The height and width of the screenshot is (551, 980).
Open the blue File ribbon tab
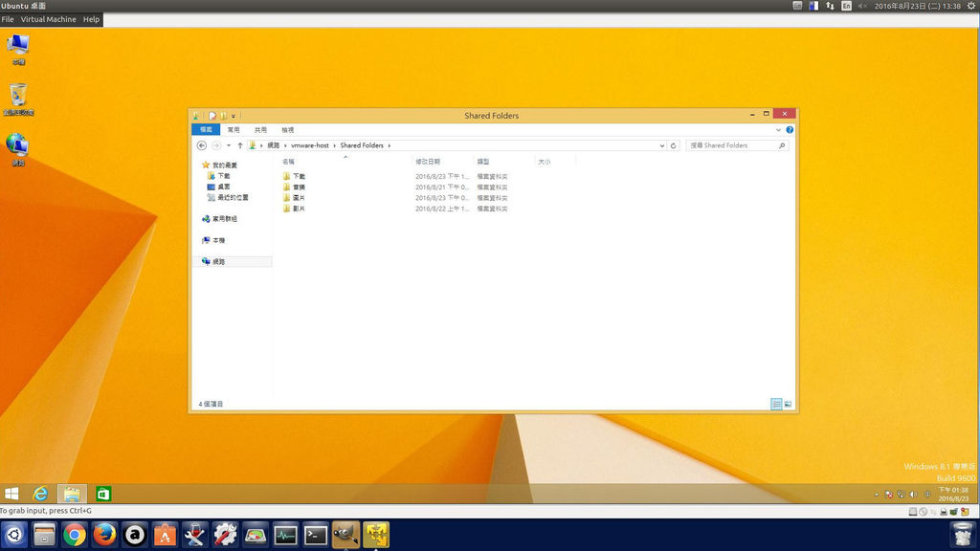[206, 130]
